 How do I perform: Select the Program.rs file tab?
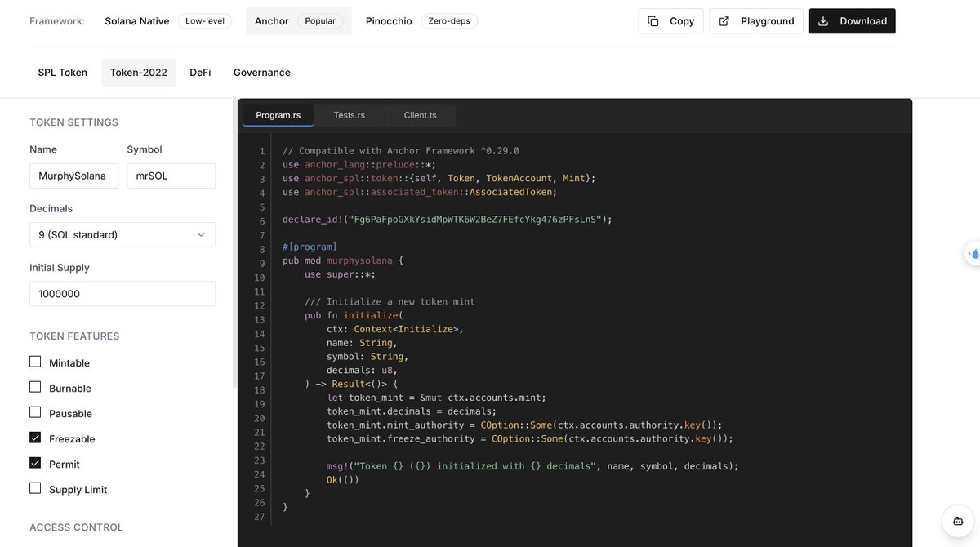point(278,115)
